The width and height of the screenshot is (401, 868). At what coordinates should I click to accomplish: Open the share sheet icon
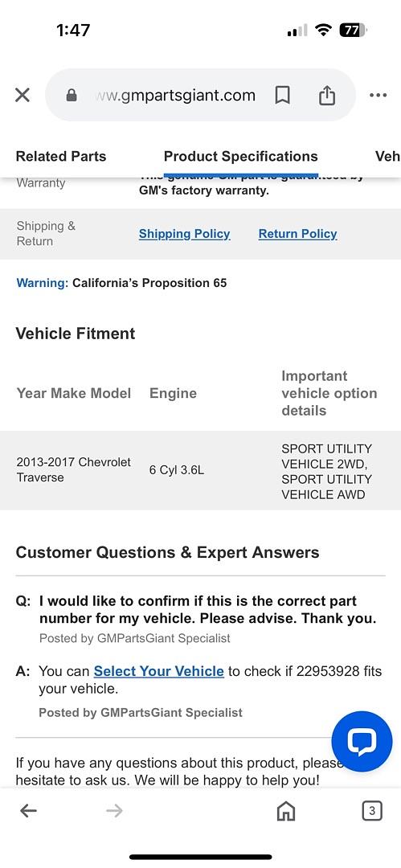coord(327,95)
